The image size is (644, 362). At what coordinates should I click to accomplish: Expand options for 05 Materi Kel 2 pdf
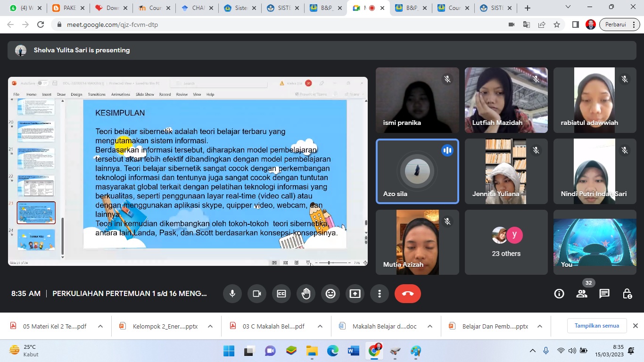coord(100,326)
